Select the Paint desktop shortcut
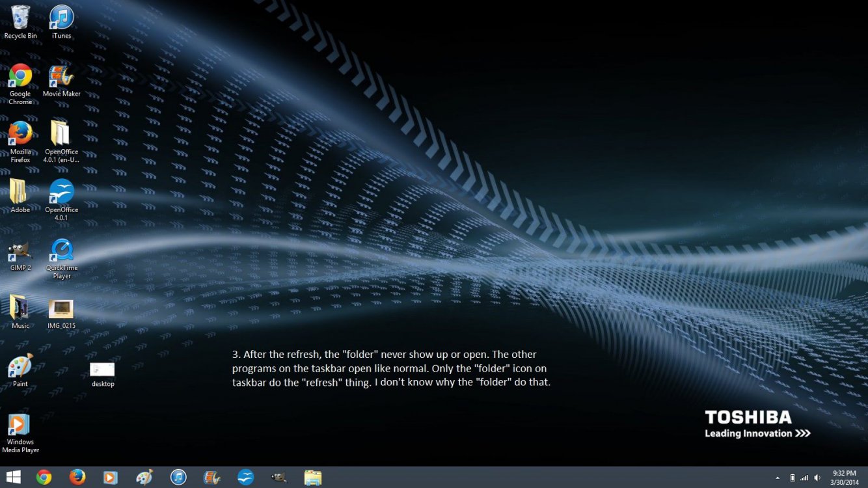The image size is (868, 488). point(20,370)
